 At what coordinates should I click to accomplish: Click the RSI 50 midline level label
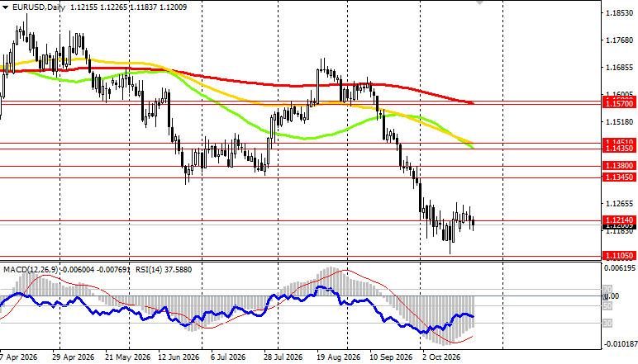(x=607, y=306)
